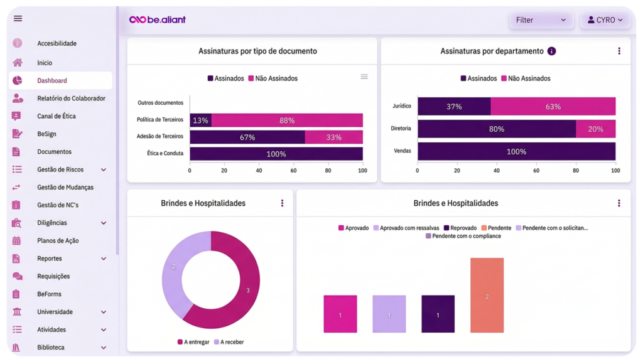This screenshot has height=364, width=643.
Task: Expand the Gestão de Riscos submenu
Action: 104,169
